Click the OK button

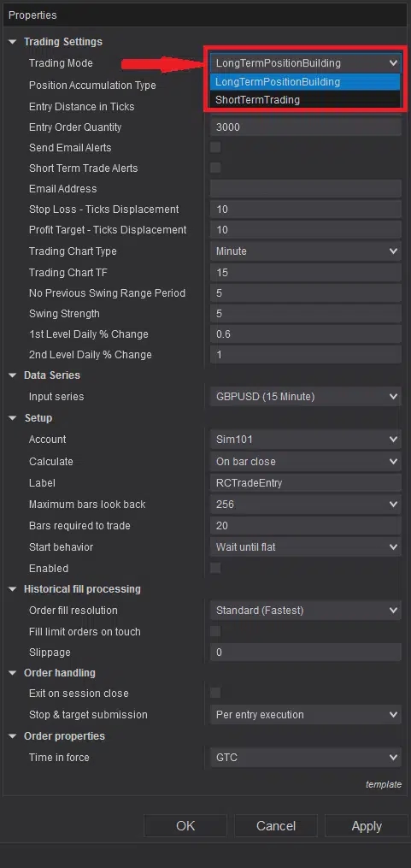point(185,826)
